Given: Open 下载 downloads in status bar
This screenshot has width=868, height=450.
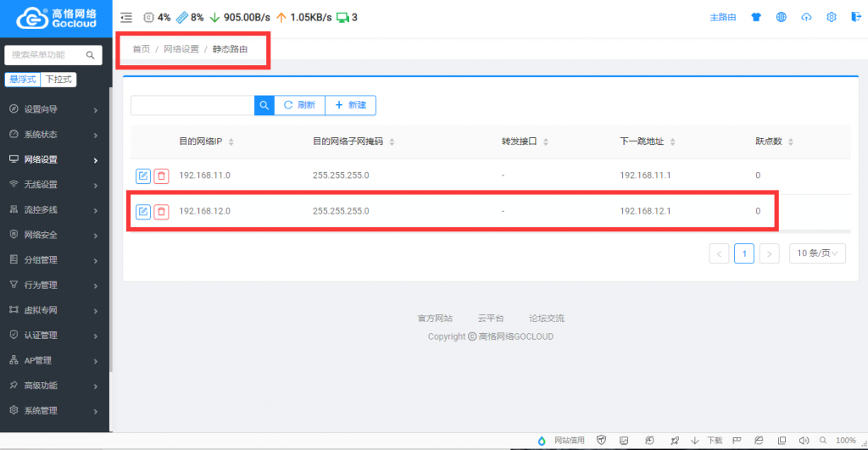Looking at the screenshot, I should [707, 441].
